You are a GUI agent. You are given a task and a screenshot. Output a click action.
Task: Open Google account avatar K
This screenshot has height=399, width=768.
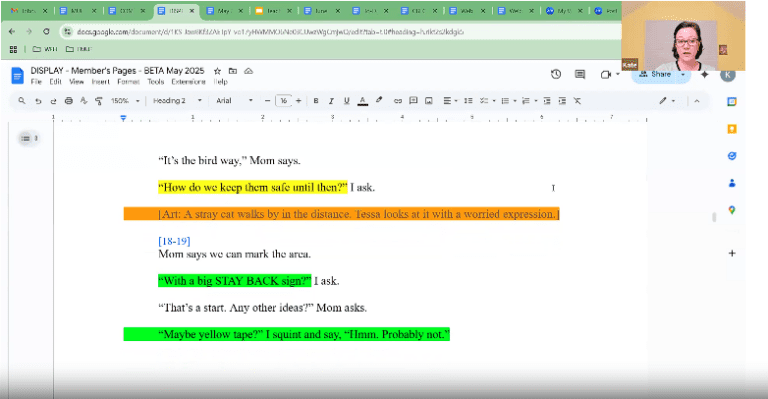[x=727, y=75]
